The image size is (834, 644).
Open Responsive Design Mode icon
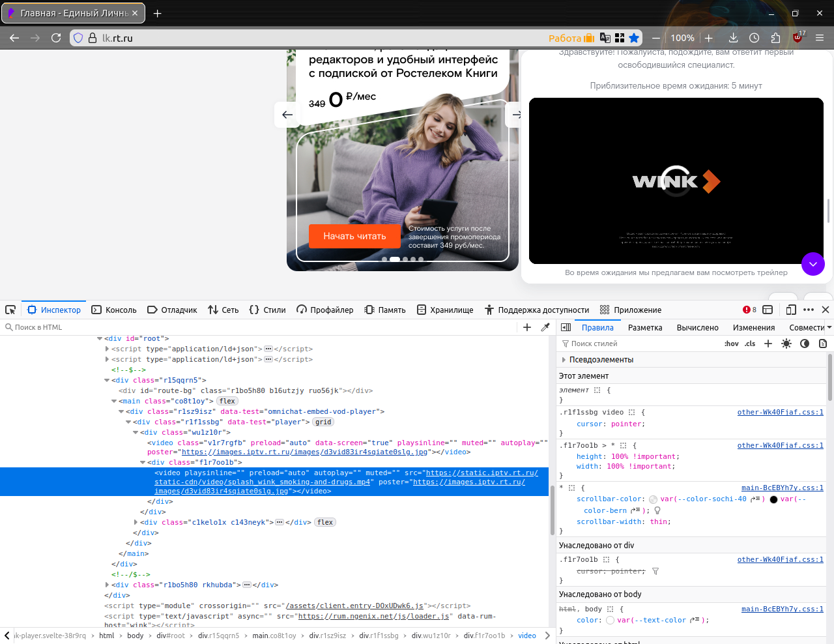point(791,310)
